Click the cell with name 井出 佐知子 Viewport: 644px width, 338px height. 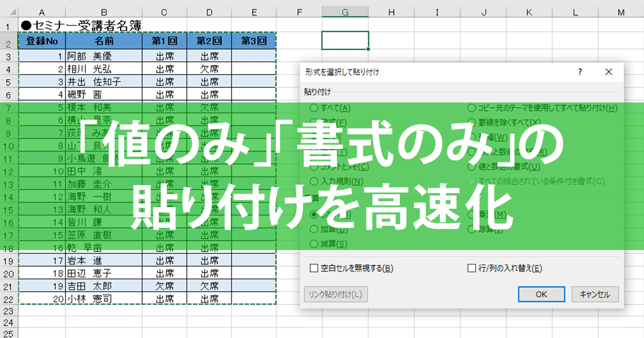click(x=104, y=82)
